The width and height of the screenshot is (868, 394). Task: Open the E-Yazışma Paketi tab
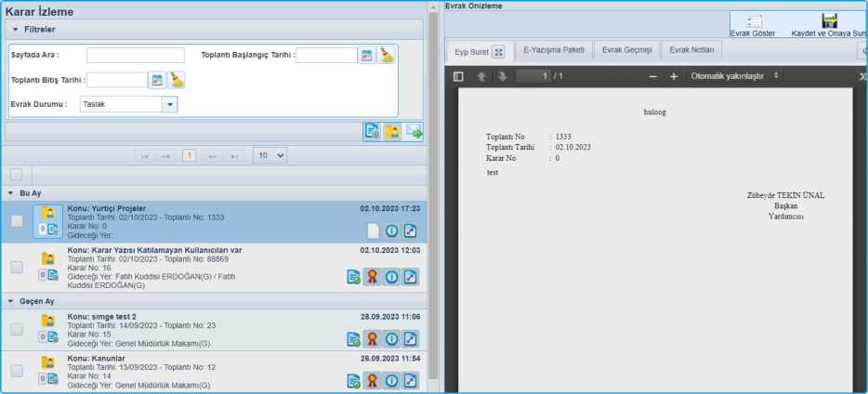click(x=554, y=50)
